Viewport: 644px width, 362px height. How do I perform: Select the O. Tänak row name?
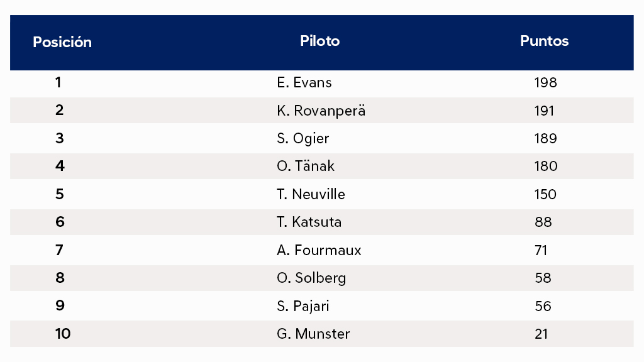[306, 166]
